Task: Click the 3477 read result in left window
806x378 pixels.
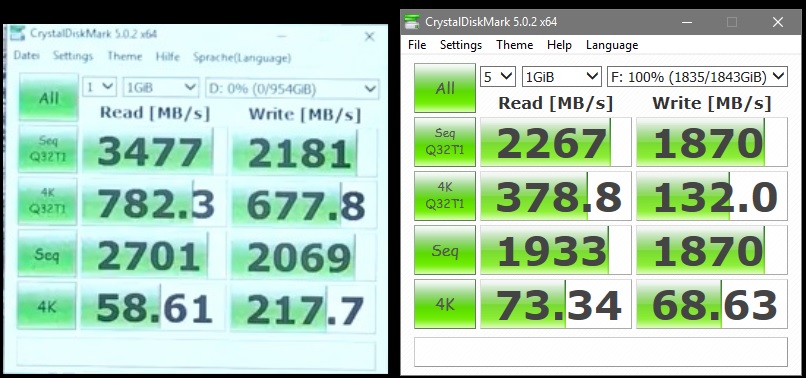Action: tap(154, 151)
